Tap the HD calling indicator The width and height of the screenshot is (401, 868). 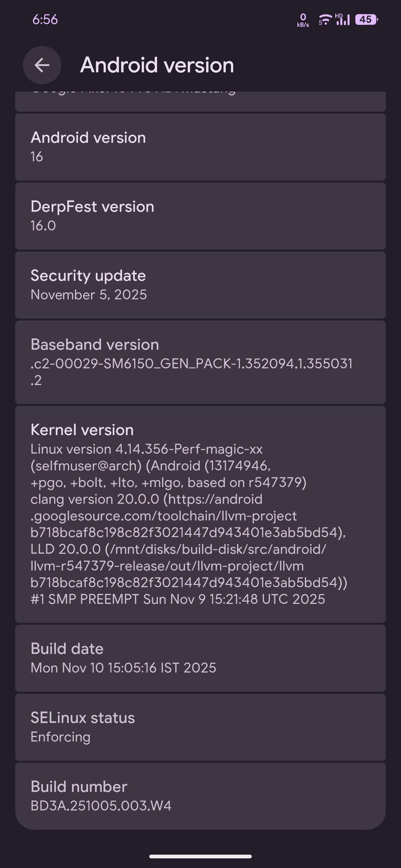coord(339,16)
